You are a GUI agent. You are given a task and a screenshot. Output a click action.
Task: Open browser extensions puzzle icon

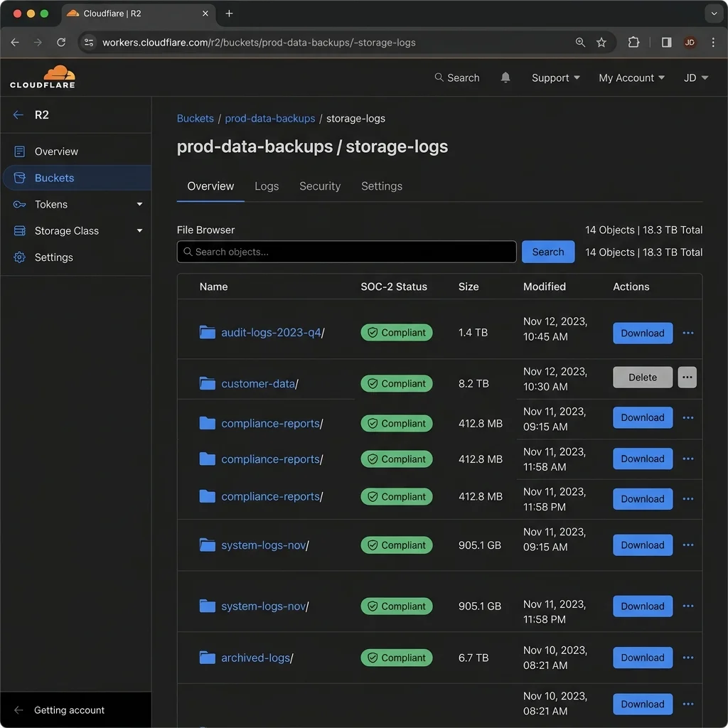point(633,42)
